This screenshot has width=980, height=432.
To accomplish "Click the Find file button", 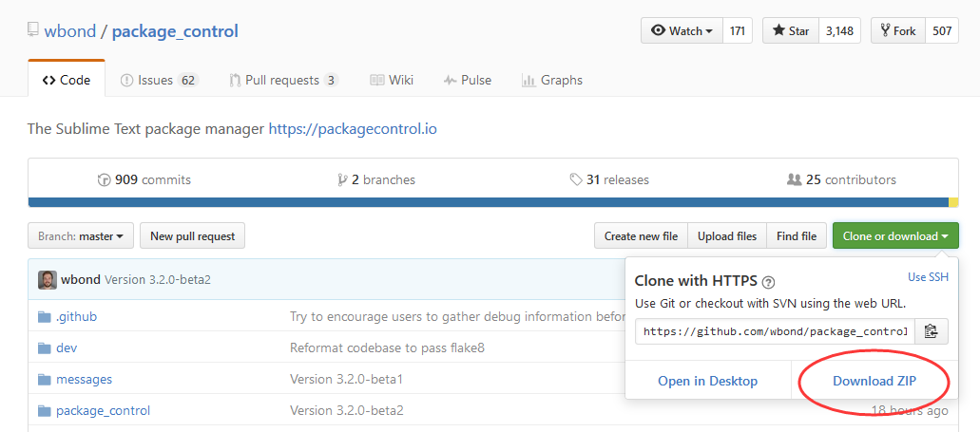I will (x=797, y=236).
